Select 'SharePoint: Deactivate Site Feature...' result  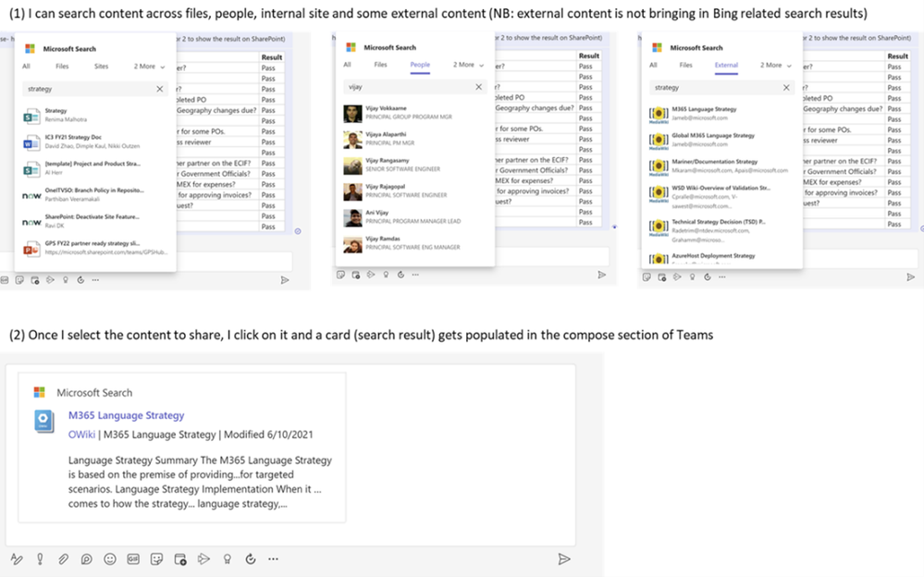pos(95,221)
